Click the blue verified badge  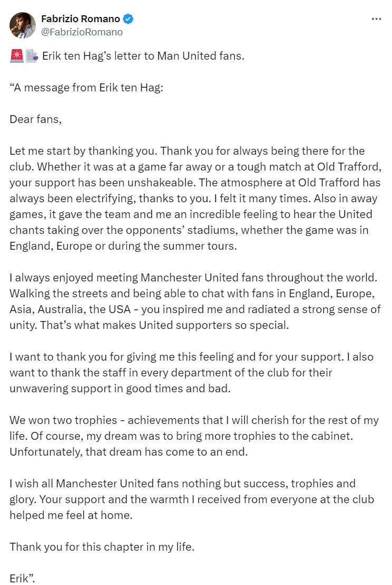coord(128,18)
